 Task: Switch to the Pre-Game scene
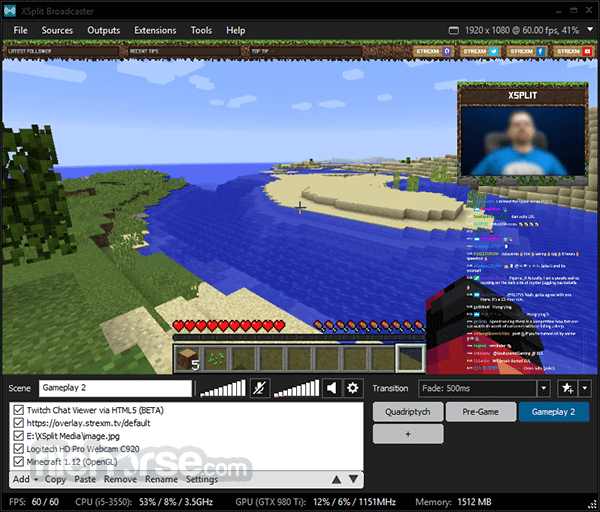(481, 412)
